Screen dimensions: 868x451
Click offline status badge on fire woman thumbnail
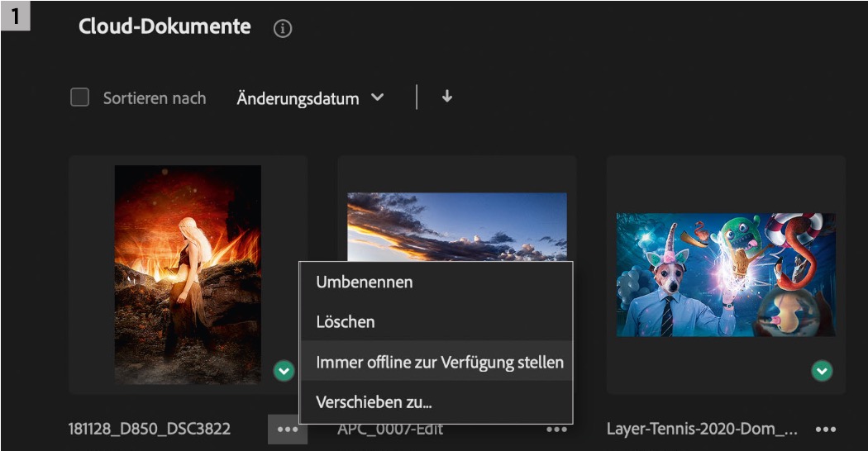[284, 373]
